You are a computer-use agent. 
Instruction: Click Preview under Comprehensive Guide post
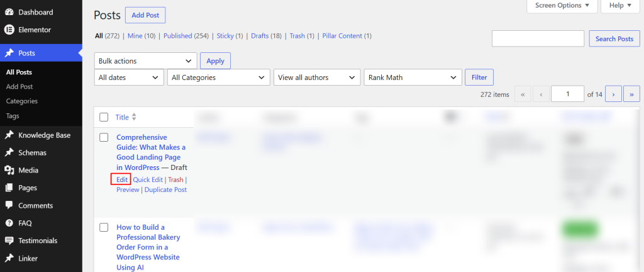tap(128, 190)
